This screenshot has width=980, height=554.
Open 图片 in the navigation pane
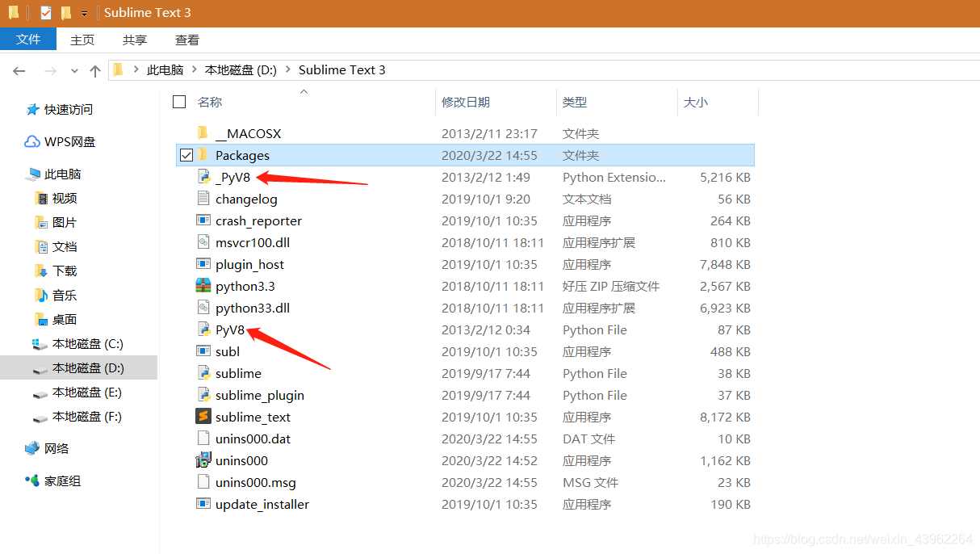click(65, 222)
